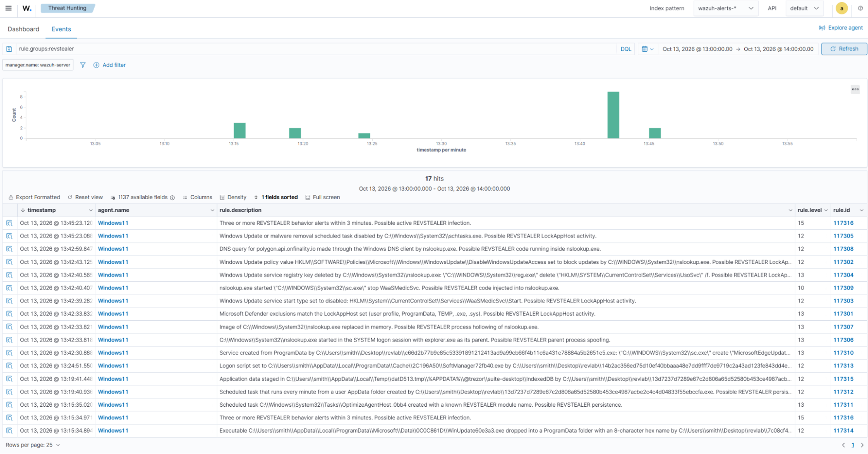Open the Columns selector
The image size is (868, 454).
click(198, 197)
